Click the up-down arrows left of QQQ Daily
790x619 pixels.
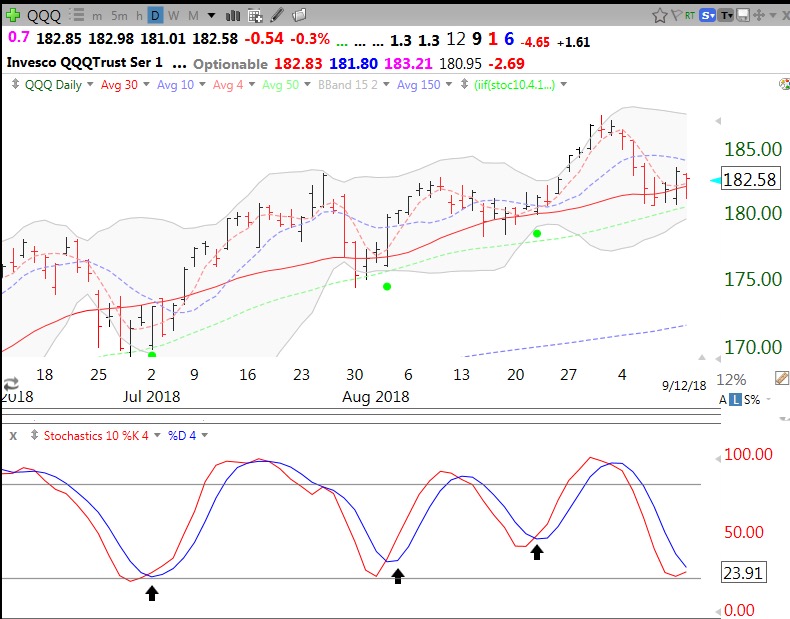pyautogui.click(x=16, y=84)
